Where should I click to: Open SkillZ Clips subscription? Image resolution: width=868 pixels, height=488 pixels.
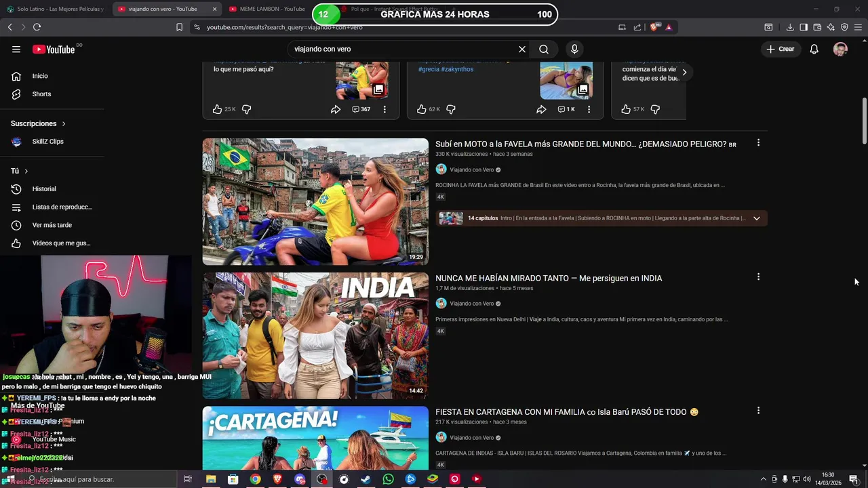coord(47,142)
